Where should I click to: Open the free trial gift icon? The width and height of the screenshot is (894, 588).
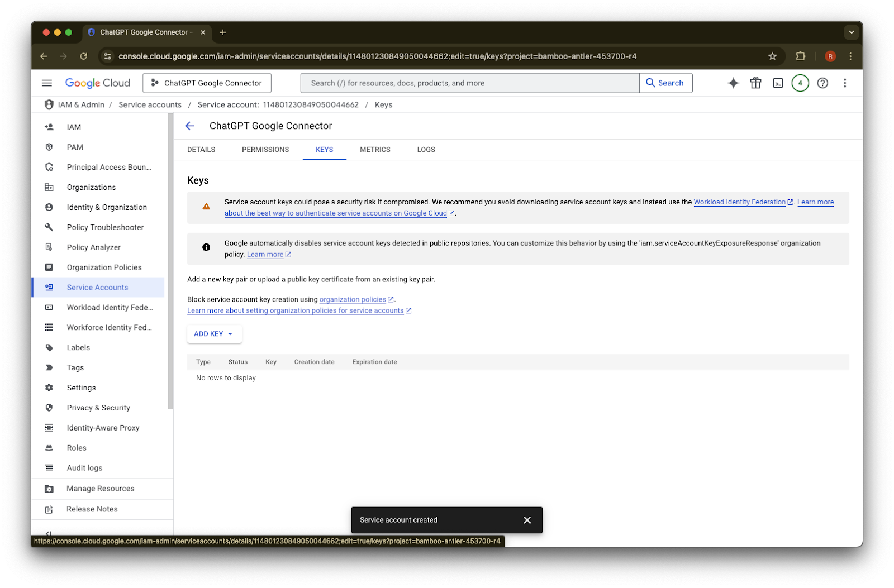[x=755, y=83]
